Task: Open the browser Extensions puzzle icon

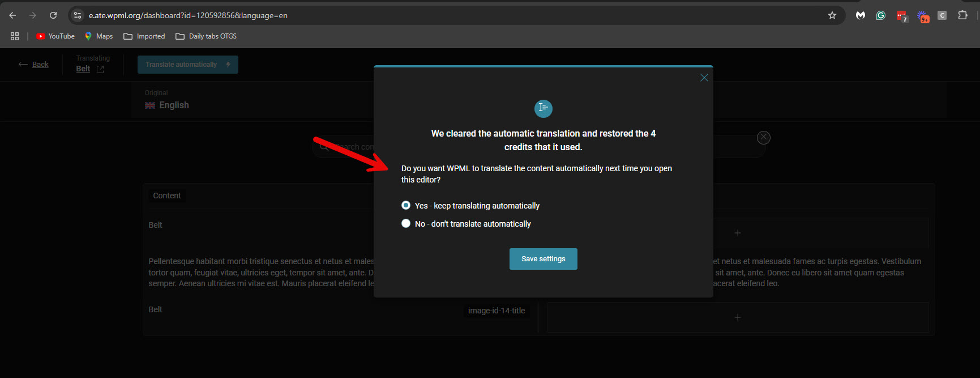Action: click(962, 15)
